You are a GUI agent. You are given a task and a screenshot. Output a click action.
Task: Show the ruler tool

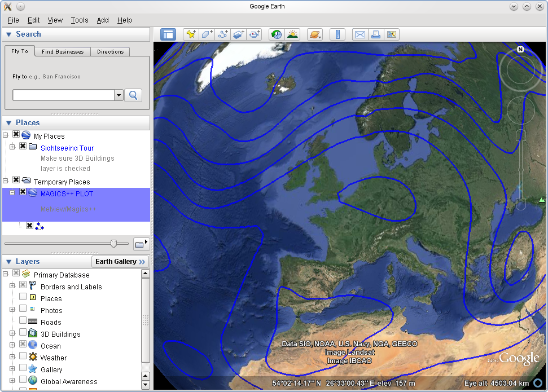pos(337,34)
